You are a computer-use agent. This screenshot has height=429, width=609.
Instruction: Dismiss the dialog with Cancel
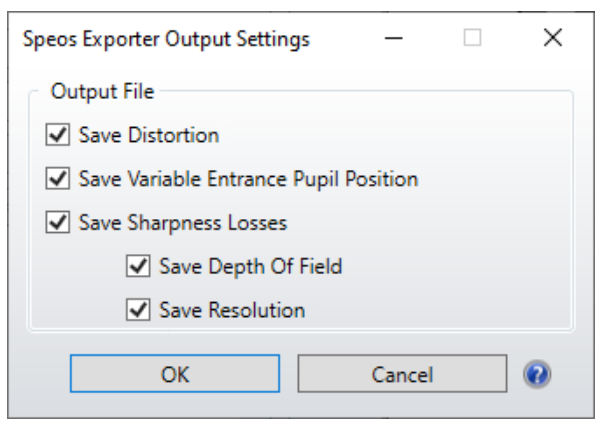tap(402, 373)
